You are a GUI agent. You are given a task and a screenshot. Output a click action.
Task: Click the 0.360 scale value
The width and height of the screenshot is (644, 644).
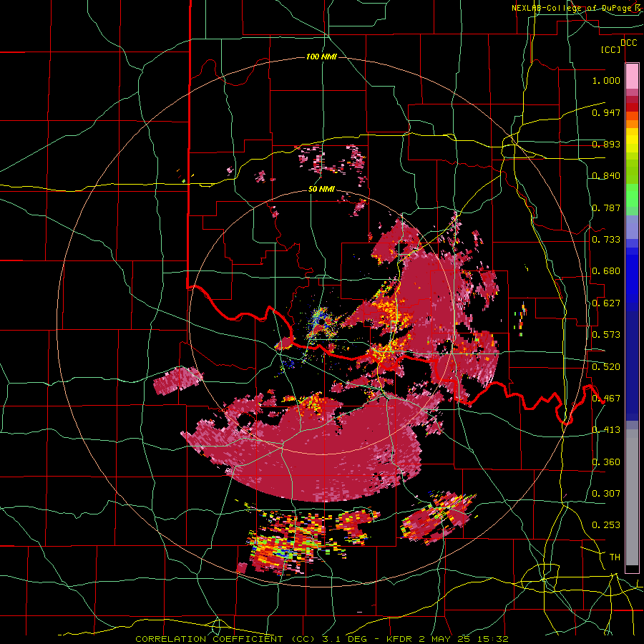point(606,462)
